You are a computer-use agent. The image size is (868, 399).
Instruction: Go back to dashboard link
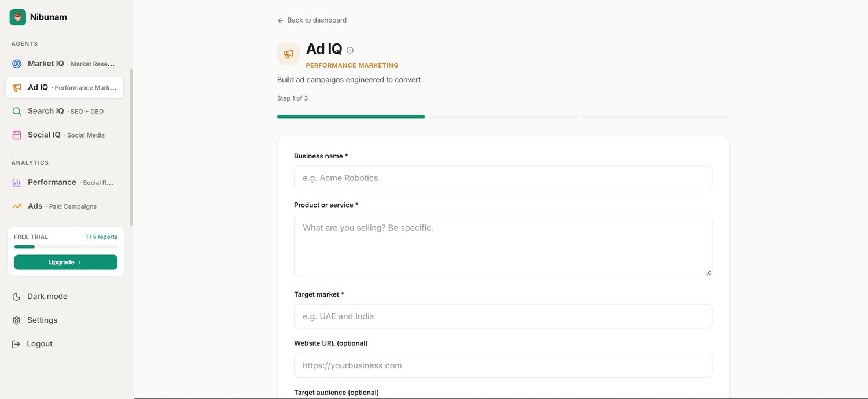(312, 20)
